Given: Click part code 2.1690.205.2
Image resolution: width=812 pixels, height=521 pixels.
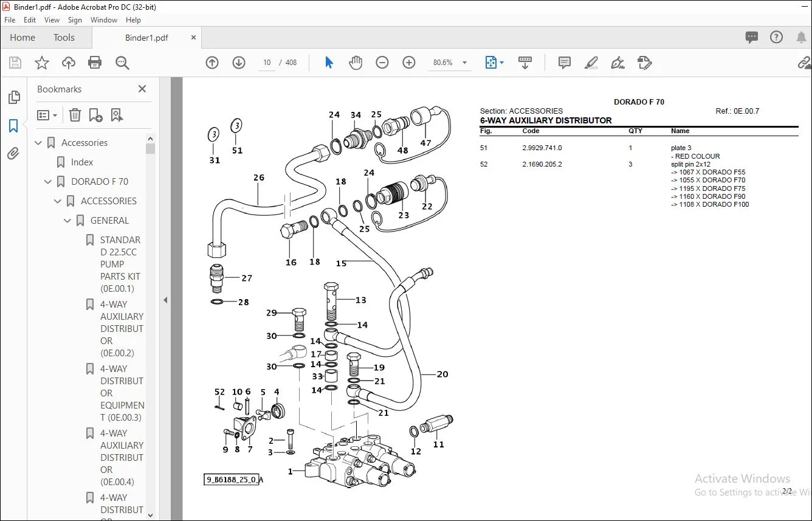Looking at the screenshot, I should [542, 164].
